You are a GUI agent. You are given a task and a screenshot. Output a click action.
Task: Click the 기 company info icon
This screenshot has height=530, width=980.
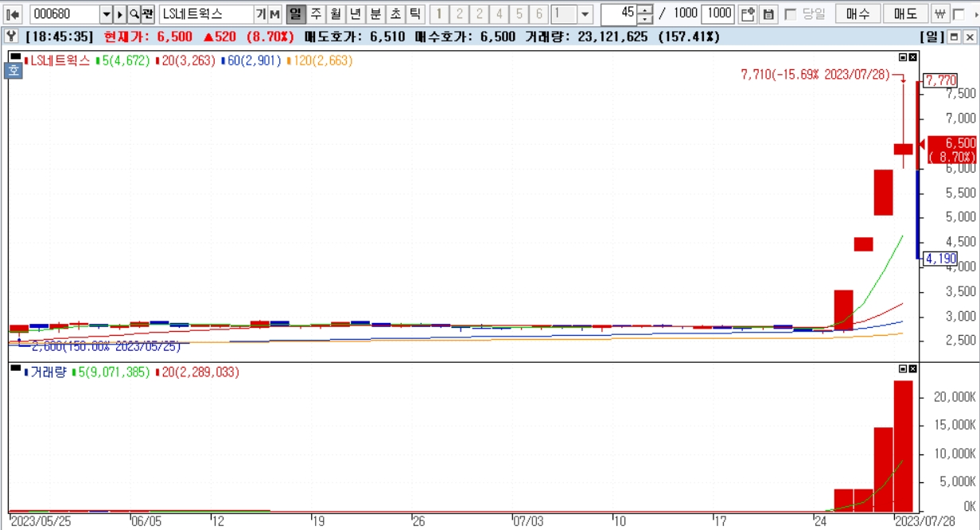(261, 14)
